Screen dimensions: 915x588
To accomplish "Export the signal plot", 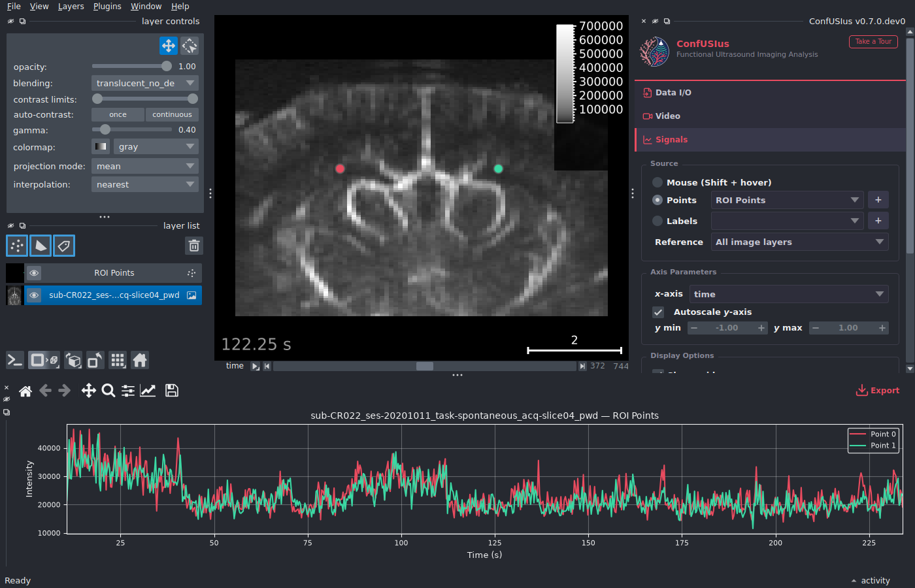I will click(878, 391).
